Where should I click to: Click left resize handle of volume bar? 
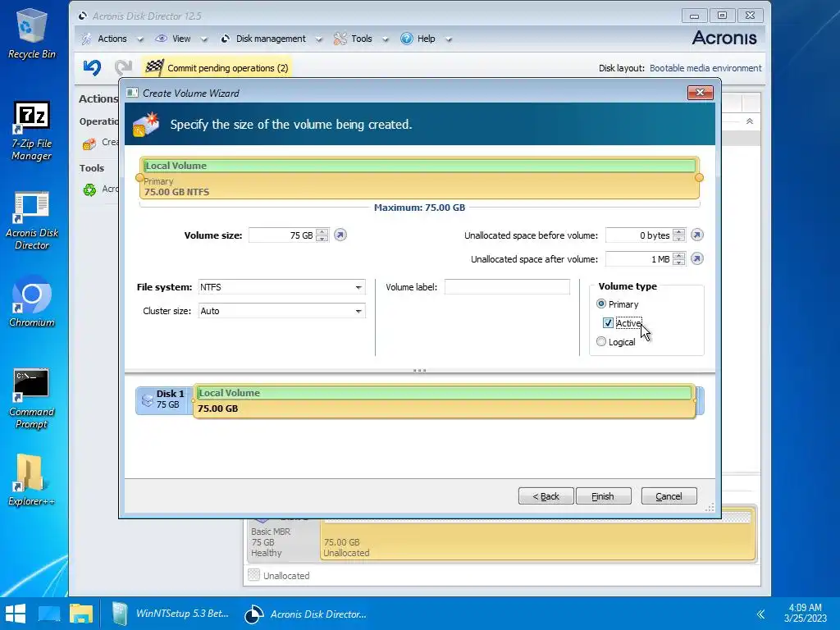click(x=139, y=177)
